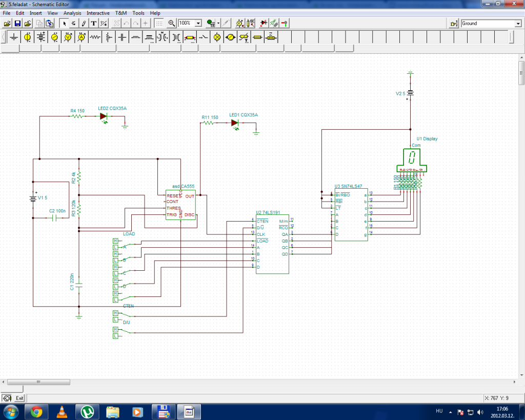This screenshot has height=420, width=525.
Task: Select the wire drawing pen tool
Action: point(84,24)
